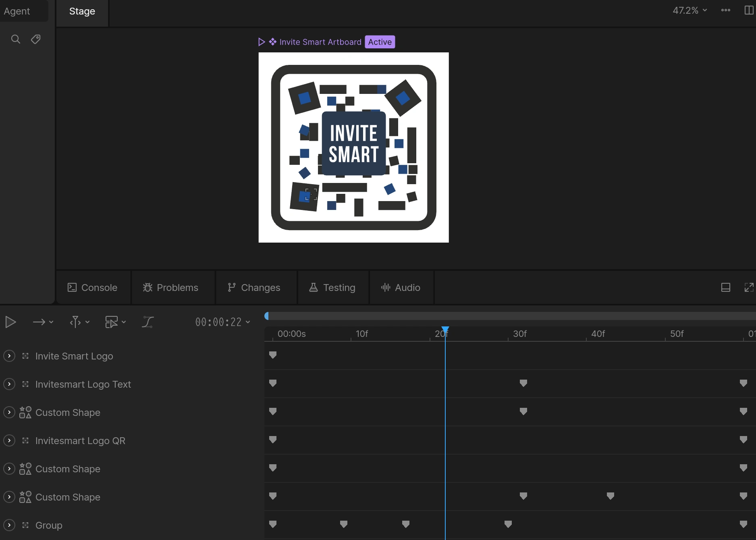Select Invitesmart Logo QR first keyframe

tap(273, 440)
